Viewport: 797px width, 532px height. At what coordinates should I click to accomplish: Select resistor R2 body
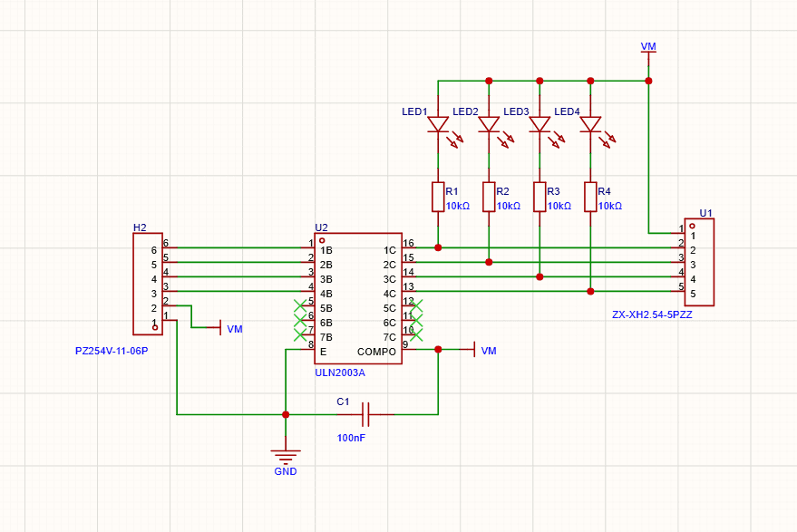pyautogui.click(x=489, y=197)
